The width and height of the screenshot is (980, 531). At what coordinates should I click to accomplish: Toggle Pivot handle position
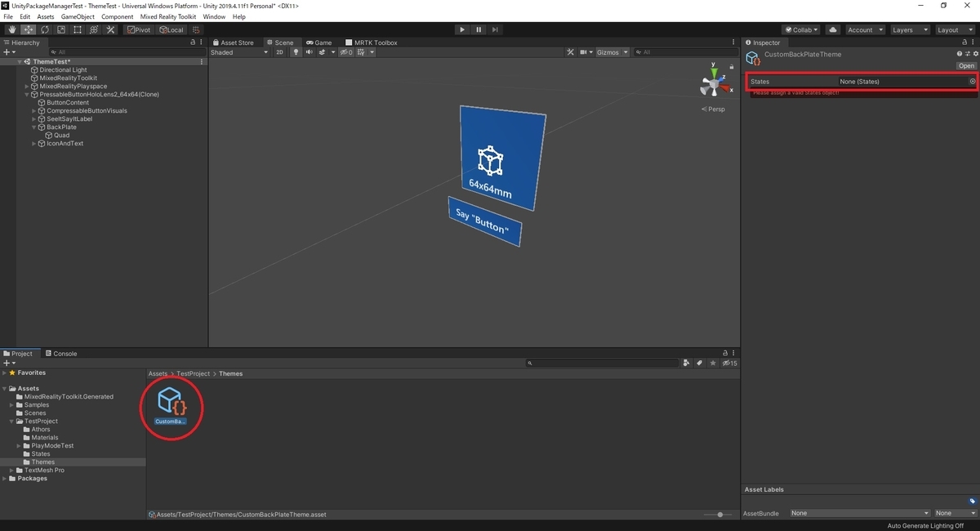138,30
